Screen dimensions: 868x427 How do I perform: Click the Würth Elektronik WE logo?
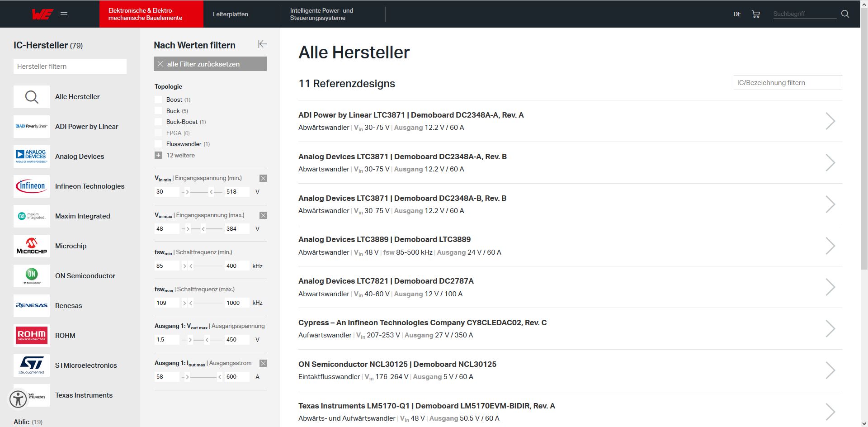[x=42, y=14]
